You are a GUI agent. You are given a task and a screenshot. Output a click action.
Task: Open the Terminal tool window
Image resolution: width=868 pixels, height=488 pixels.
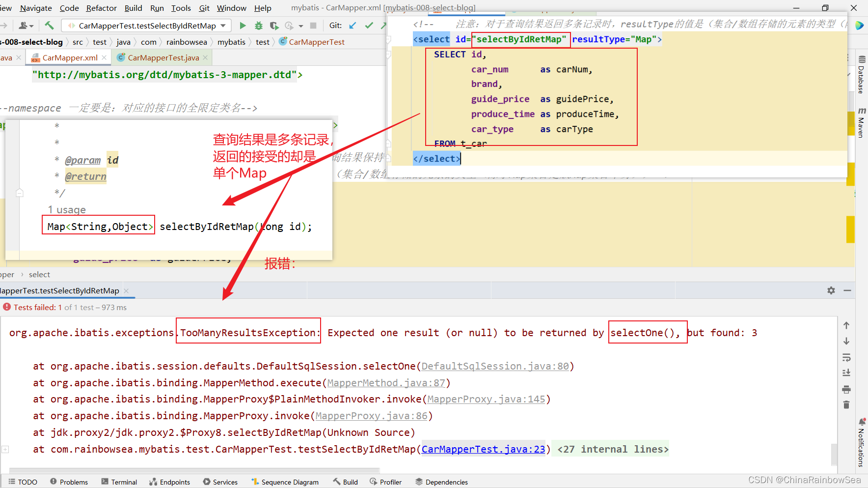click(119, 482)
